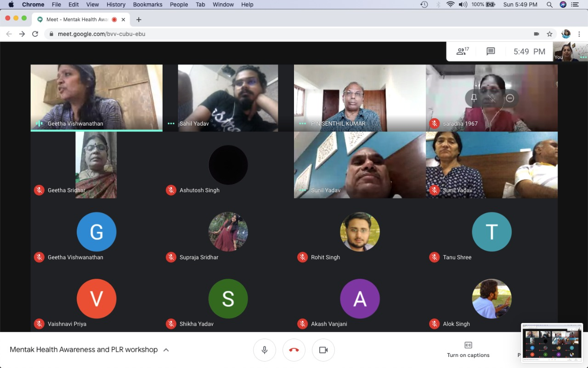Click the Mentak Health Awareness workshop title
Image resolution: width=588 pixels, height=368 pixels.
pyautogui.click(x=84, y=350)
